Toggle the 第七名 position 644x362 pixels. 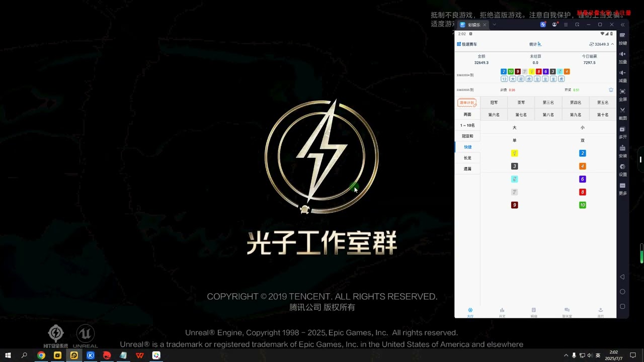521,115
